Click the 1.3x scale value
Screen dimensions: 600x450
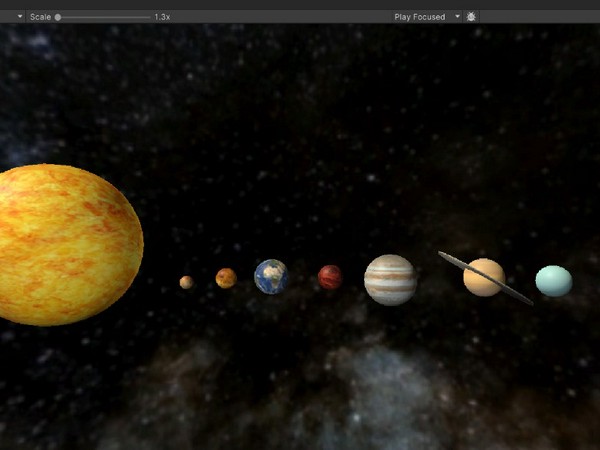pyautogui.click(x=162, y=17)
